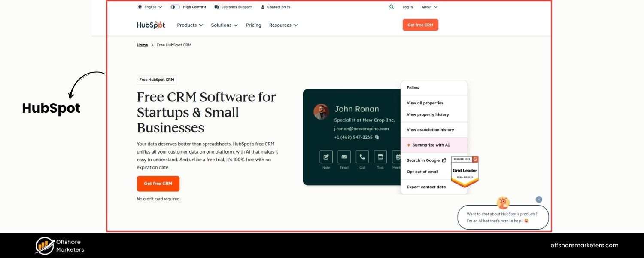Screen dimensions: 644x258
Task: Open the Email icon on the contact card
Action: (x=344, y=157)
